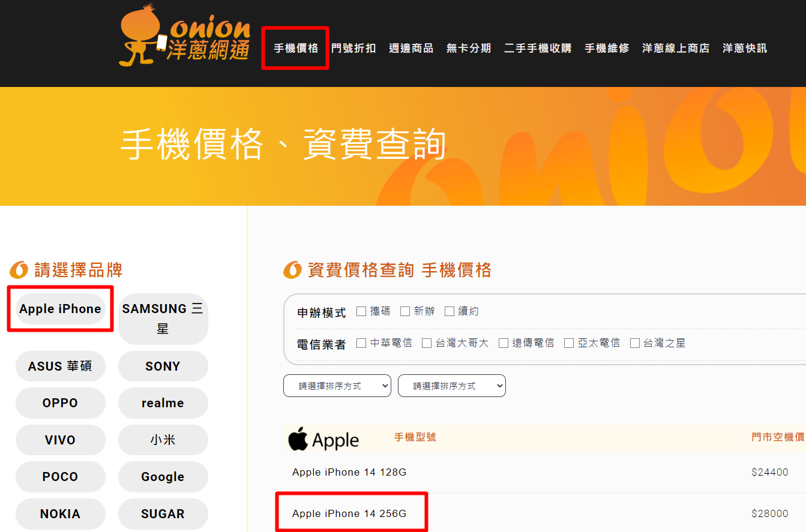The height and width of the screenshot is (532, 806).
Task: Click the orange icon beside 資費價格查詢
Action: (x=292, y=270)
